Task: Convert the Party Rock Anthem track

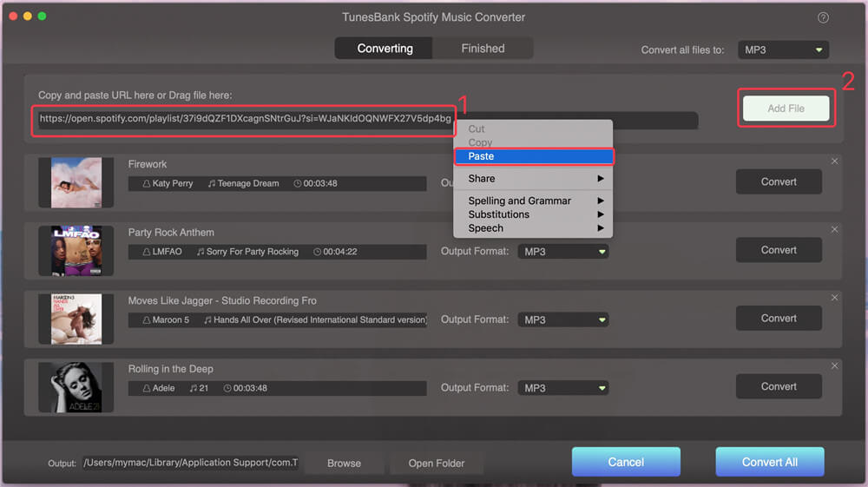Action: tap(779, 250)
